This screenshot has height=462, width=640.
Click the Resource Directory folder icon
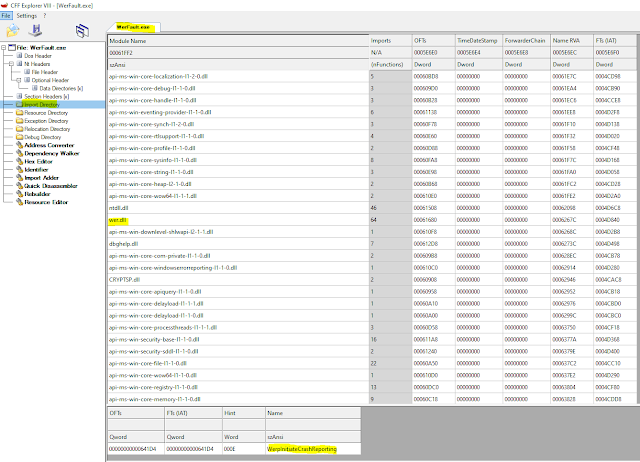(19, 113)
